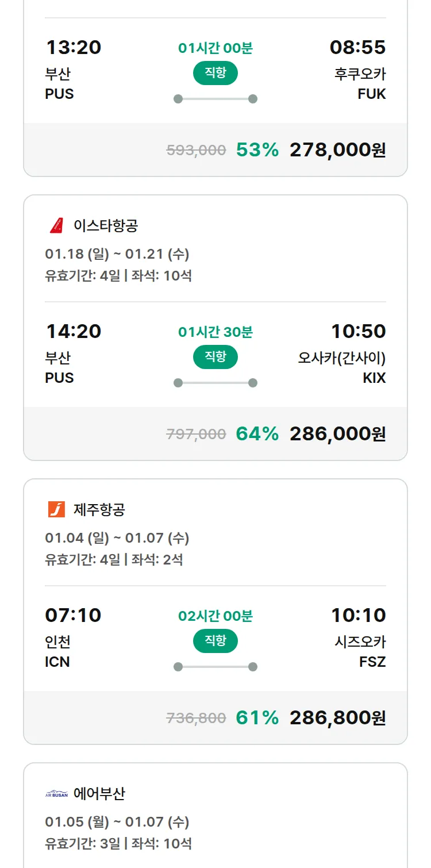Viewport: 431px width, 868px height.
Task: Select the 286,800원 Shizuoka fare
Action: [337, 718]
